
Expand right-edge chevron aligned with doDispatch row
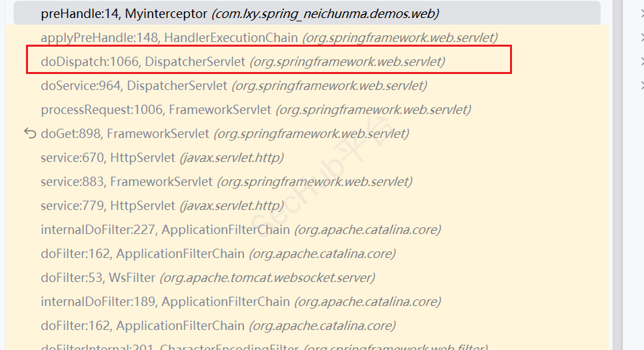[641, 62]
